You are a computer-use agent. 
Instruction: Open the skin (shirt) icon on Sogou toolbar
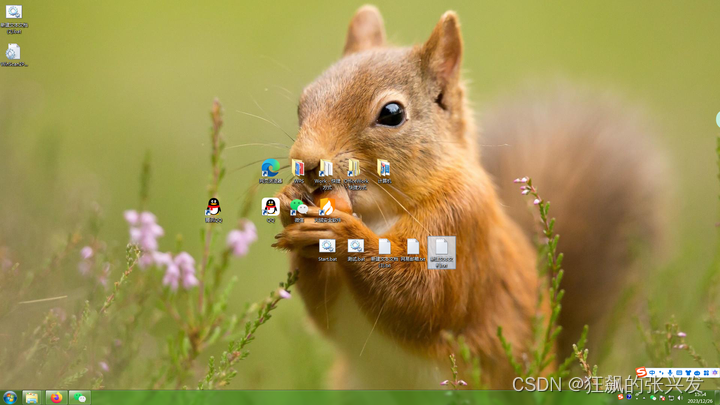tap(688, 373)
